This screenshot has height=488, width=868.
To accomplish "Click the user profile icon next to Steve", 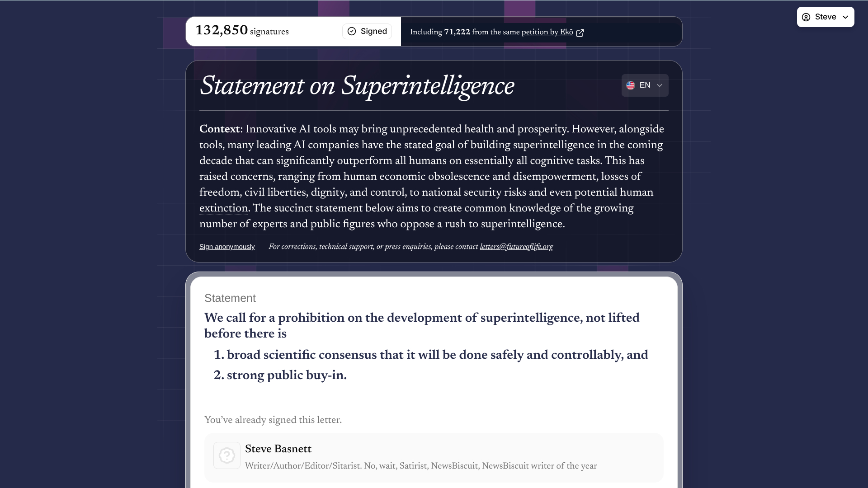I will click(806, 17).
